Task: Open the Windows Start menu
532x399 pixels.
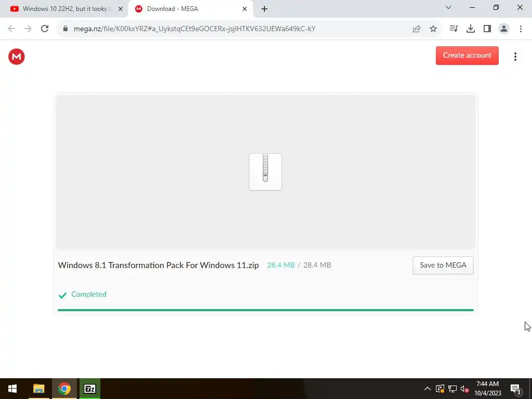Action: [x=12, y=389]
